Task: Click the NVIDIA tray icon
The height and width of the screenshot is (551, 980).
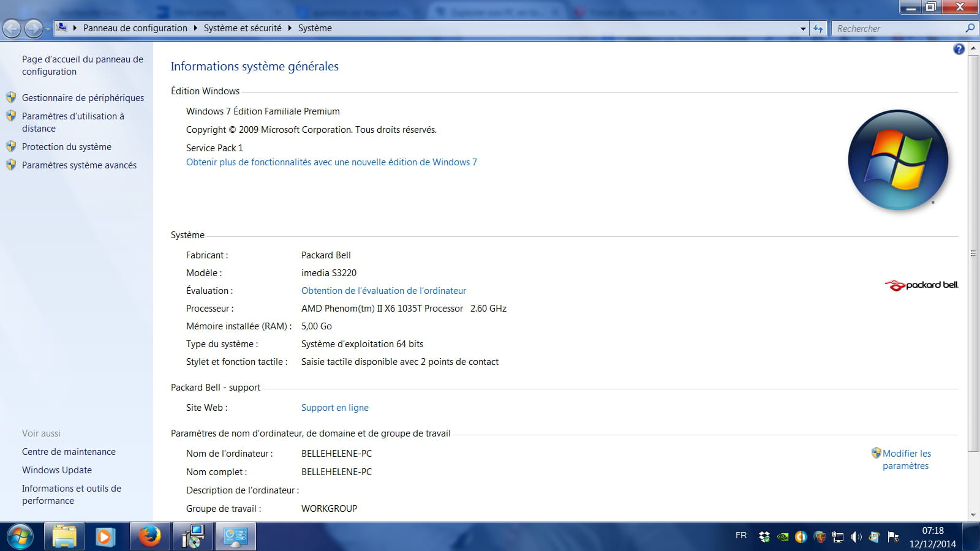Action: click(782, 538)
